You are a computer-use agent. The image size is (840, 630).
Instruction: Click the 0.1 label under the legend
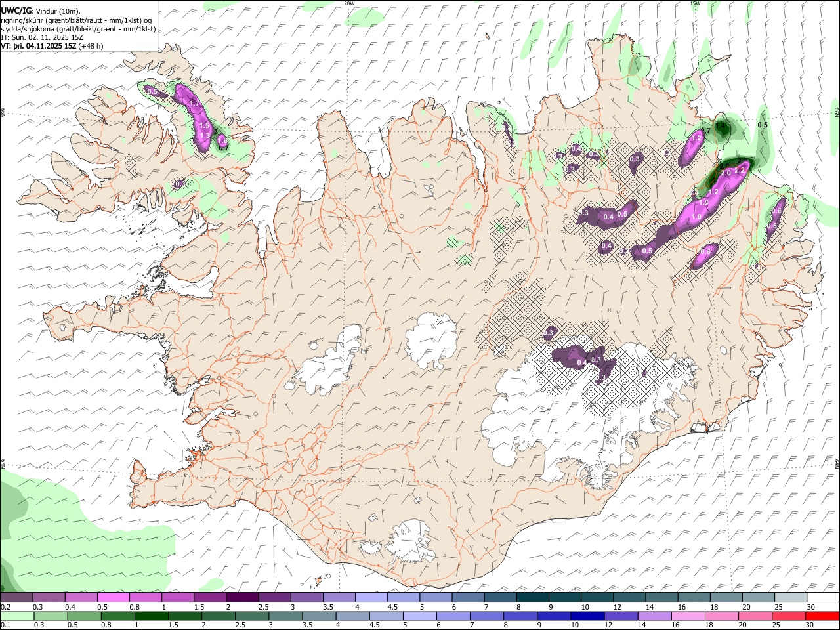point(5,625)
